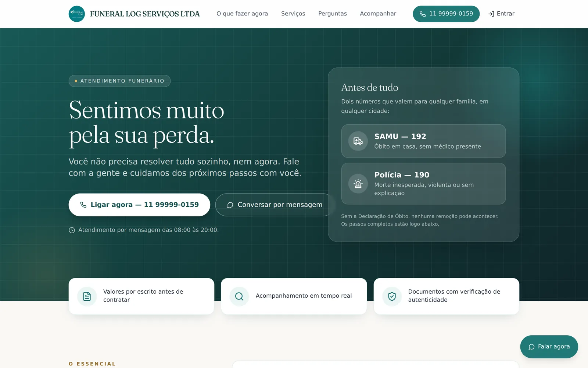
Task: Open FUNERAL LOG SERVIÇOS LTDA home link
Action: (x=134, y=14)
